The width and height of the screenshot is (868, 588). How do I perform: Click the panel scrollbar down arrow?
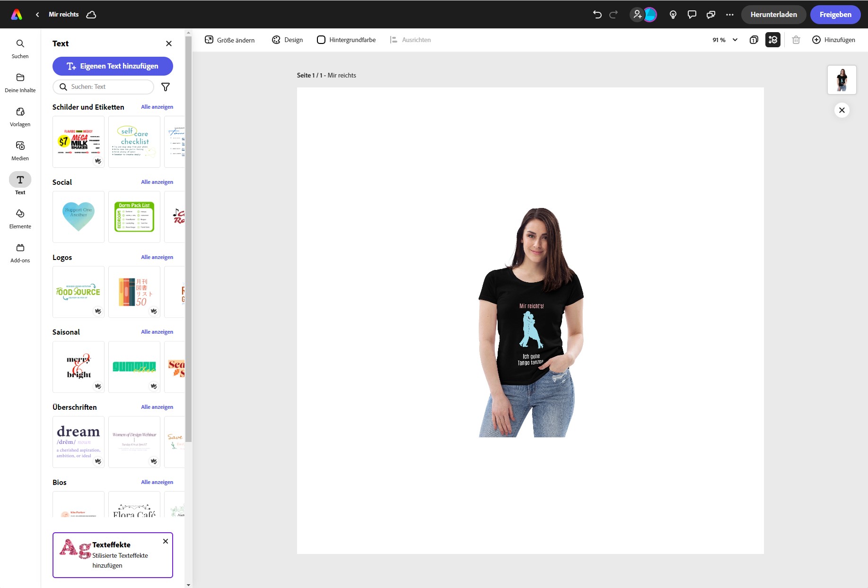pyautogui.click(x=188, y=585)
